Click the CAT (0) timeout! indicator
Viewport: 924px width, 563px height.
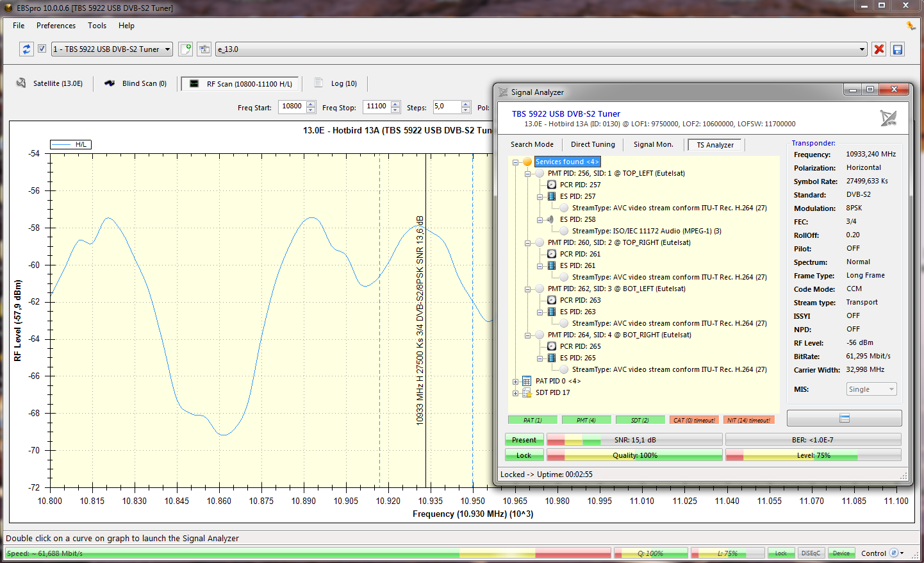tap(693, 420)
